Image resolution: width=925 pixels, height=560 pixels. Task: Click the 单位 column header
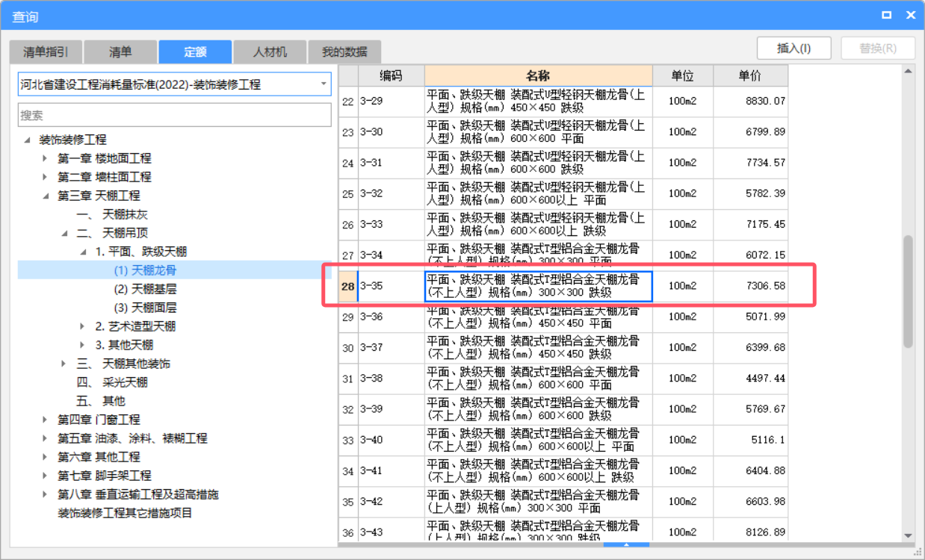[x=682, y=75]
